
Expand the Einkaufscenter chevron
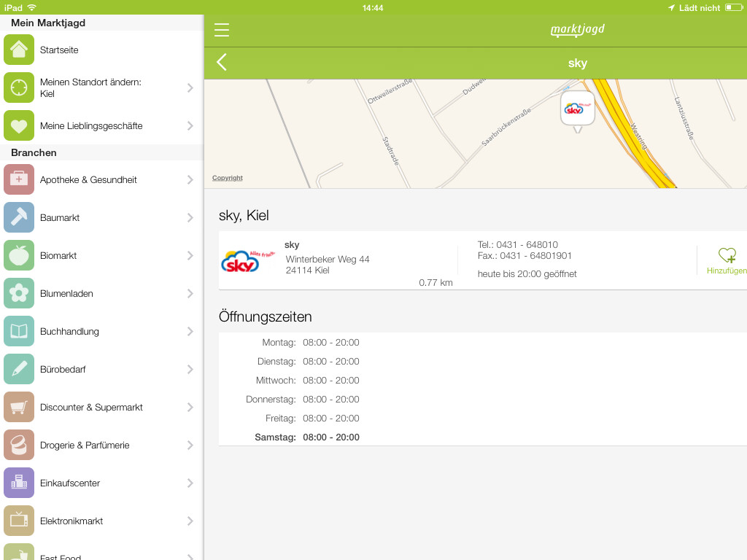[190, 483]
